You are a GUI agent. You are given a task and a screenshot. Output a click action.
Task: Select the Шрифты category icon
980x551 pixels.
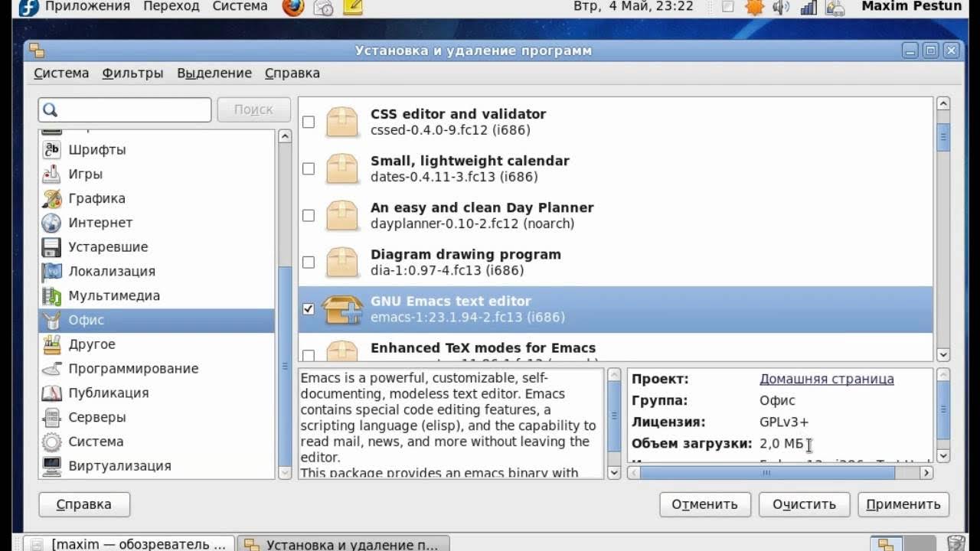click(x=51, y=150)
